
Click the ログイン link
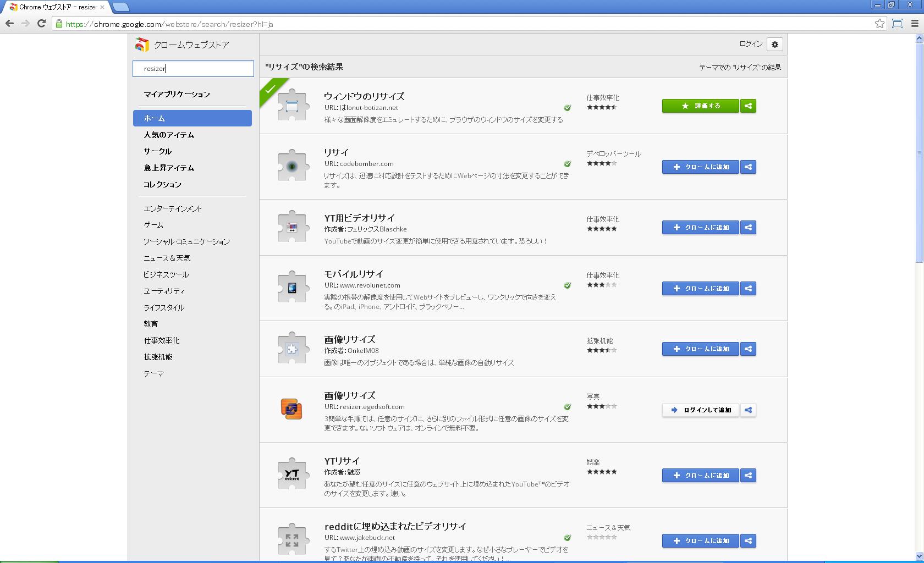click(x=751, y=44)
